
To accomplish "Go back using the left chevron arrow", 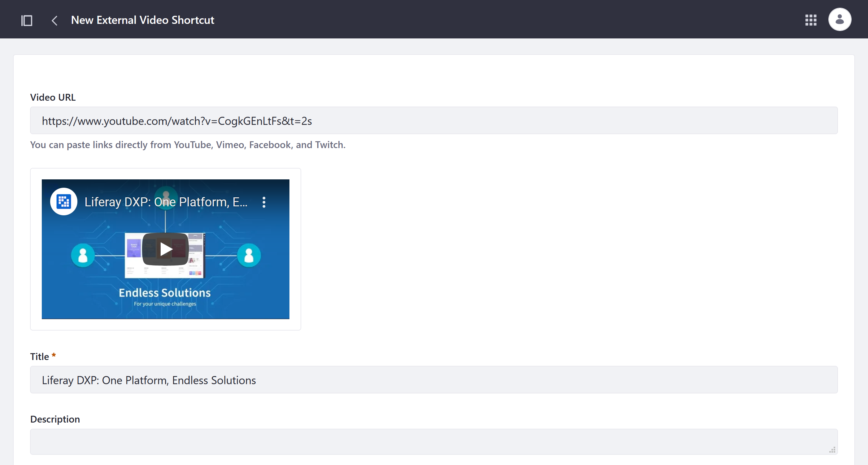I will [x=54, y=20].
